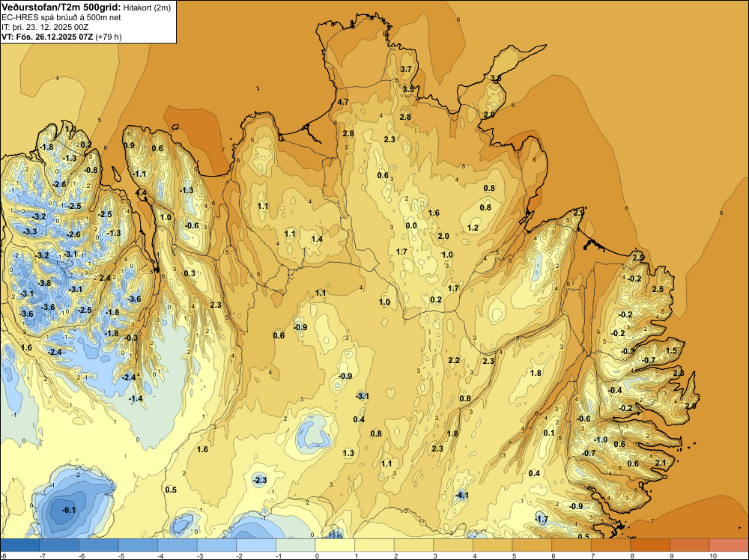Click the '-2.3' temperature value
Viewport: 749px width, 560px height.
click(259, 480)
